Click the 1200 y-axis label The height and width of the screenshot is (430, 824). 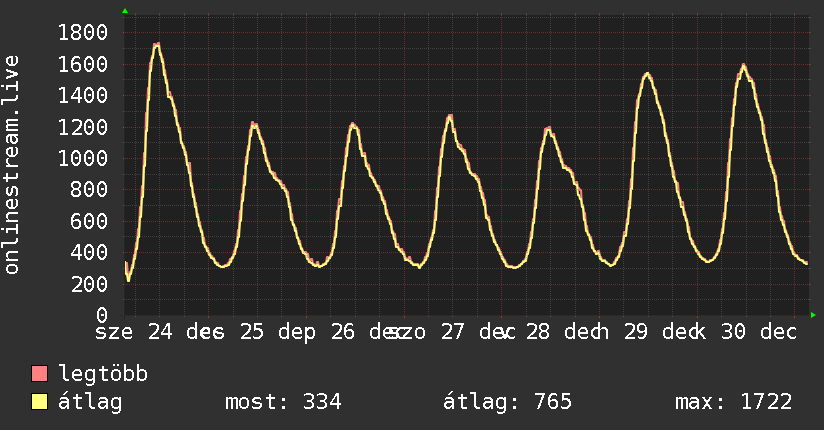pyautogui.click(x=83, y=127)
